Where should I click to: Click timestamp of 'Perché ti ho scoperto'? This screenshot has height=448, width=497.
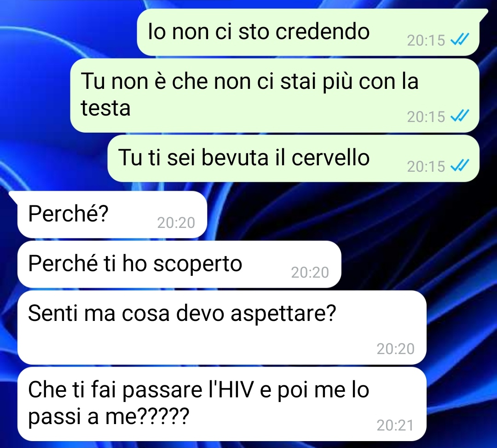pyautogui.click(x=310, y=273)
